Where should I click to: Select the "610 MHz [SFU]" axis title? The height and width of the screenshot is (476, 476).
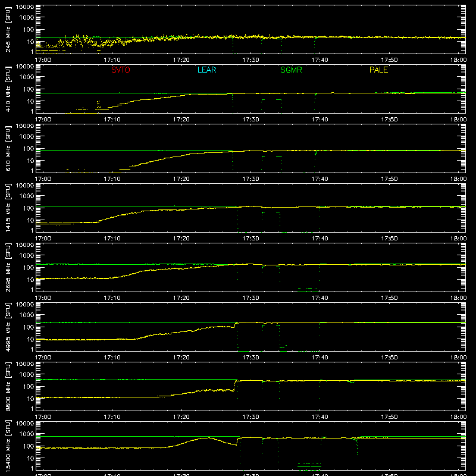point(8,148)
